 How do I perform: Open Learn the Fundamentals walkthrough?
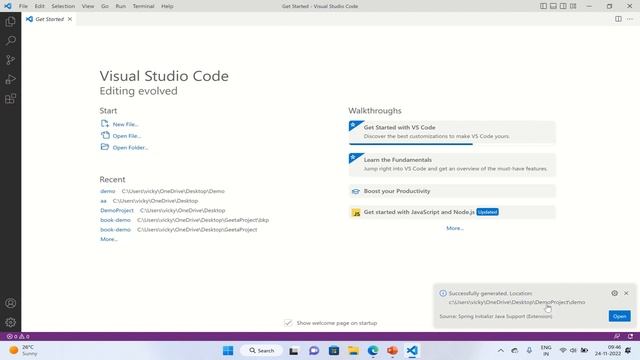[452, 164]
